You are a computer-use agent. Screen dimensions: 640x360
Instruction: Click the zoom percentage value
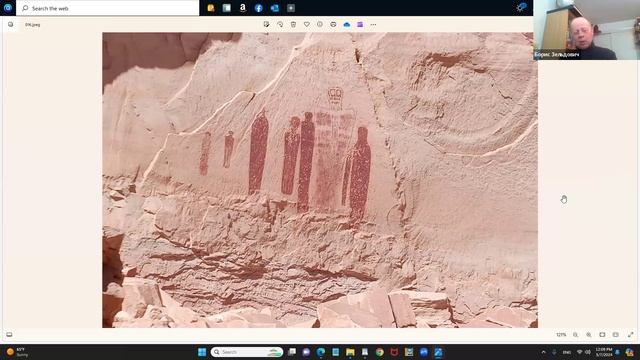pyautogui.click(x=561, y=335)
